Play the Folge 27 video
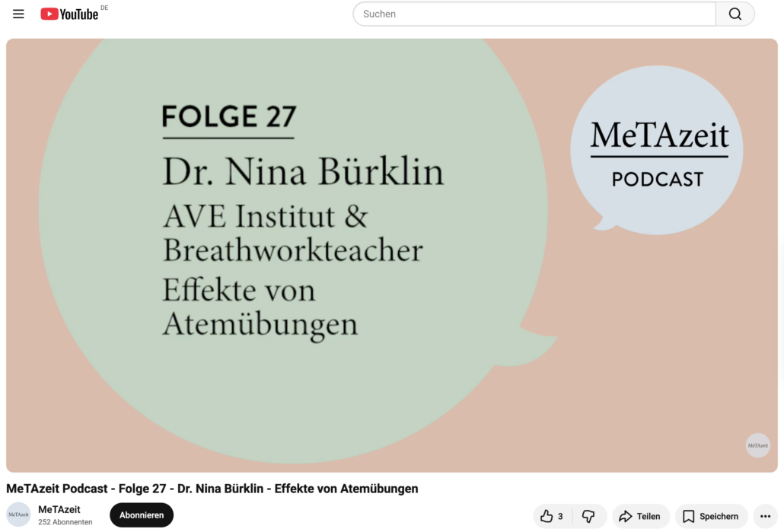 click(x=391, y=256)
